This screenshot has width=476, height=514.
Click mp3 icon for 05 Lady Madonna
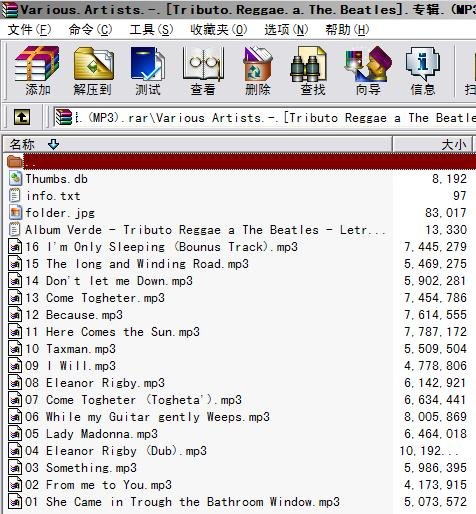pos(15,434)
